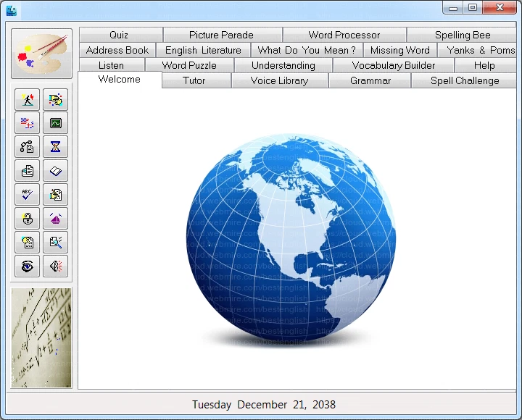Click the handshake icon button

55,99
